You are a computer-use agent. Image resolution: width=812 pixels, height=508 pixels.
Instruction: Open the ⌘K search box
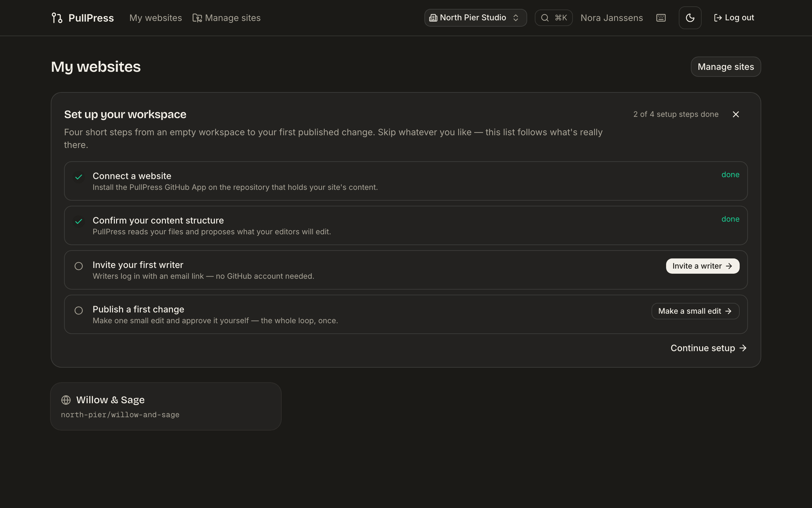[x=553, y=18]
